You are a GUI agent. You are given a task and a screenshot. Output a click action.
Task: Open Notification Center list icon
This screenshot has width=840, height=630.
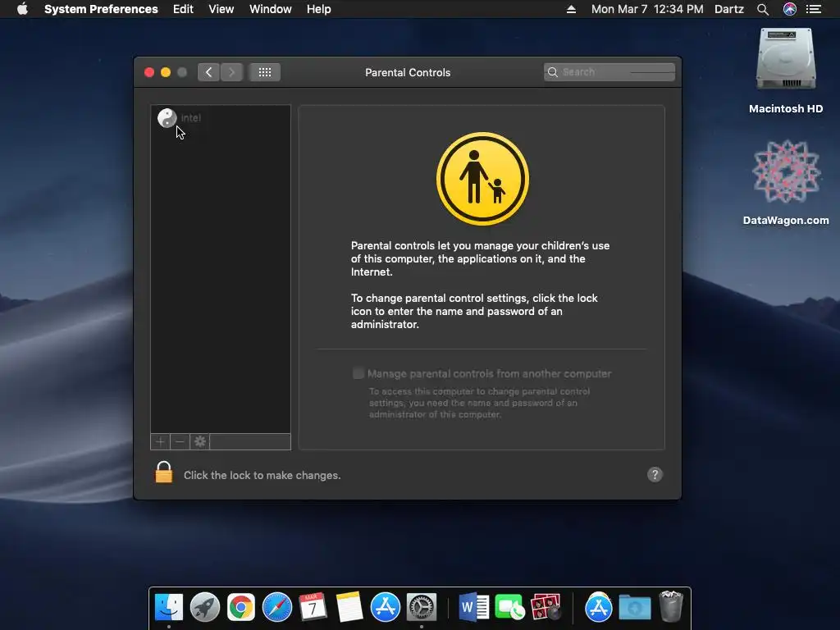(x=814, y=9)
